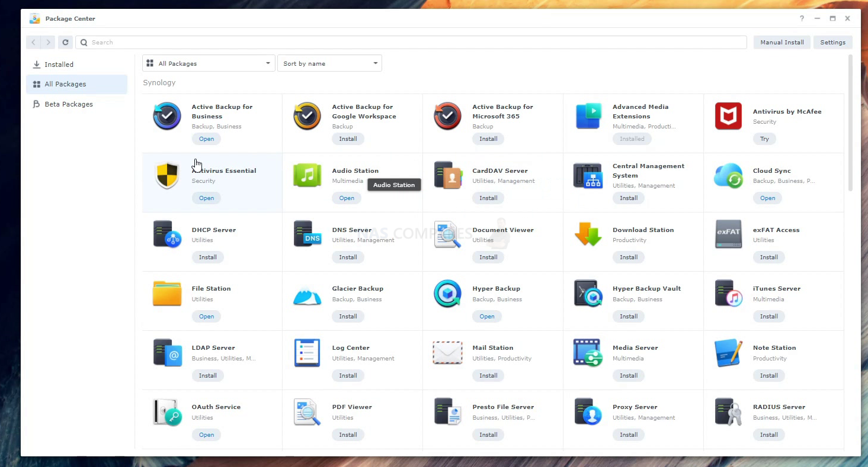Switch to Beta Packages in sidebar
868x467 pixels.
coord(76,104)
